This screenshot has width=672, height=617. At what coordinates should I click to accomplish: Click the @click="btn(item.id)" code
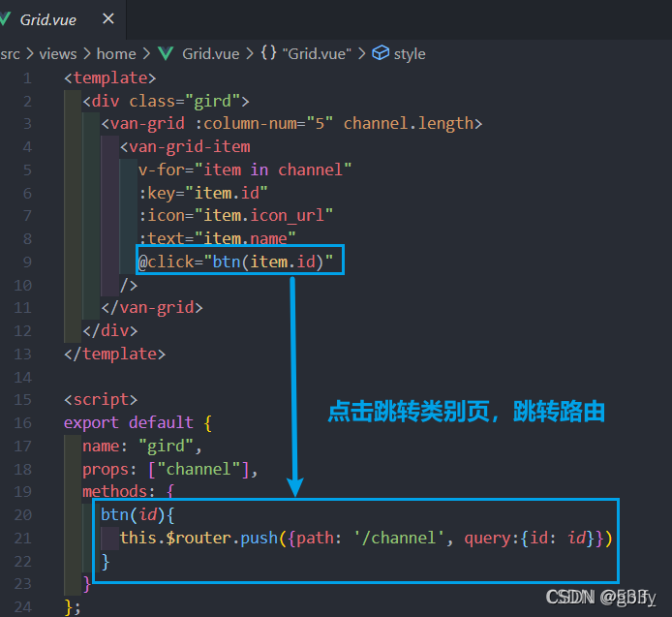[235, 262]
